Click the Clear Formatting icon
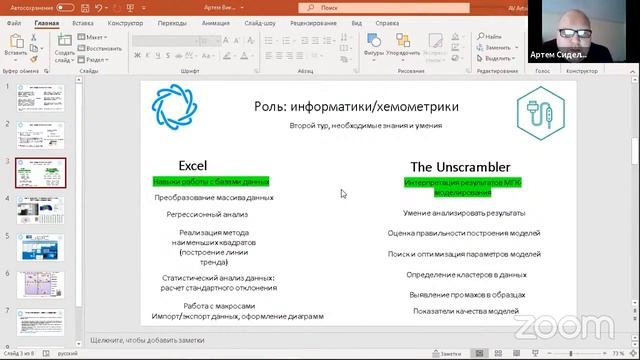Screen dimensions: 640x360 point(251,40)
